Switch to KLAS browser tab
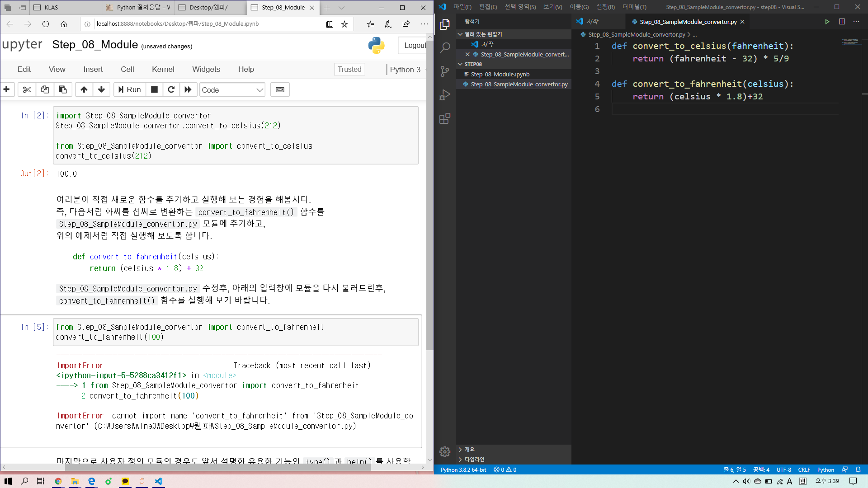Viewport: 868px width, 488px height. (66, 8)
